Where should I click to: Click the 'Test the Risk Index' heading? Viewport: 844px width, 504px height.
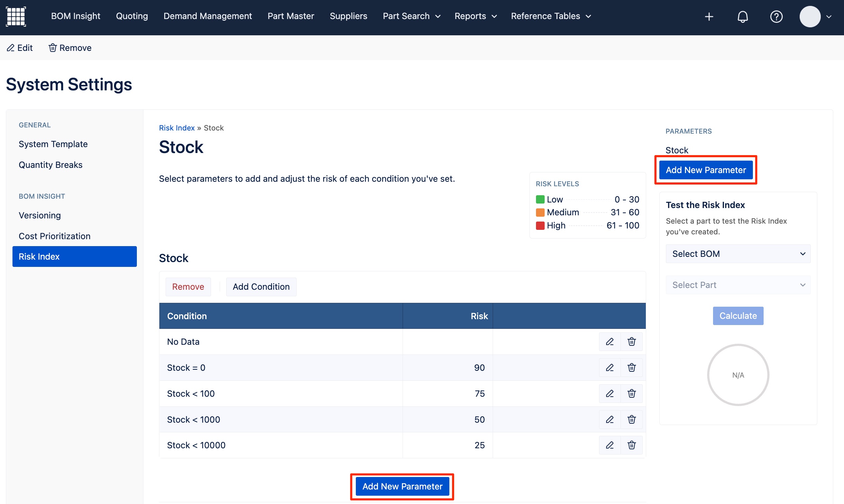click(705, 205)
